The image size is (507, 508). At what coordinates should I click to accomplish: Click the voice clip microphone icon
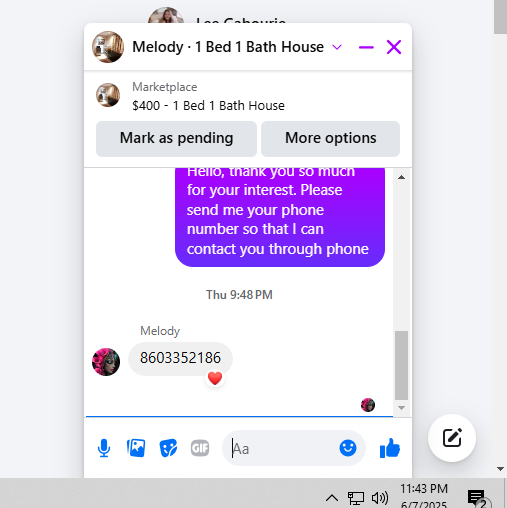pos(104,448)
